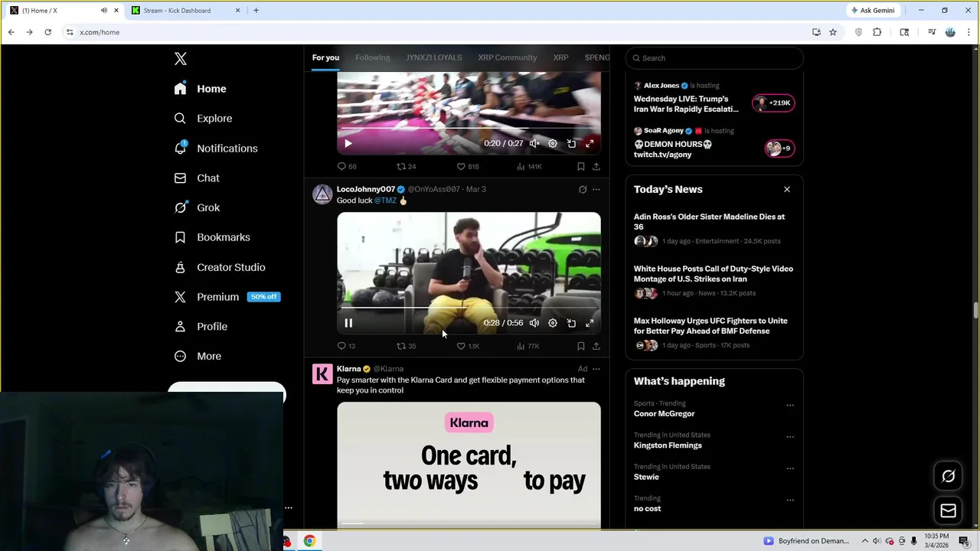Open Profile in the sidebar
The image size is (980, 551).
click(x=201, y=326)
